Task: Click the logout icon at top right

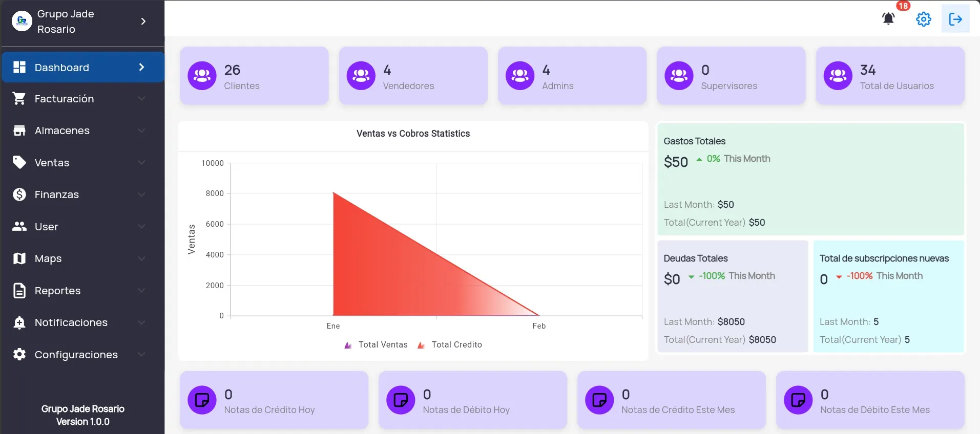Action: tap(955, 19)
